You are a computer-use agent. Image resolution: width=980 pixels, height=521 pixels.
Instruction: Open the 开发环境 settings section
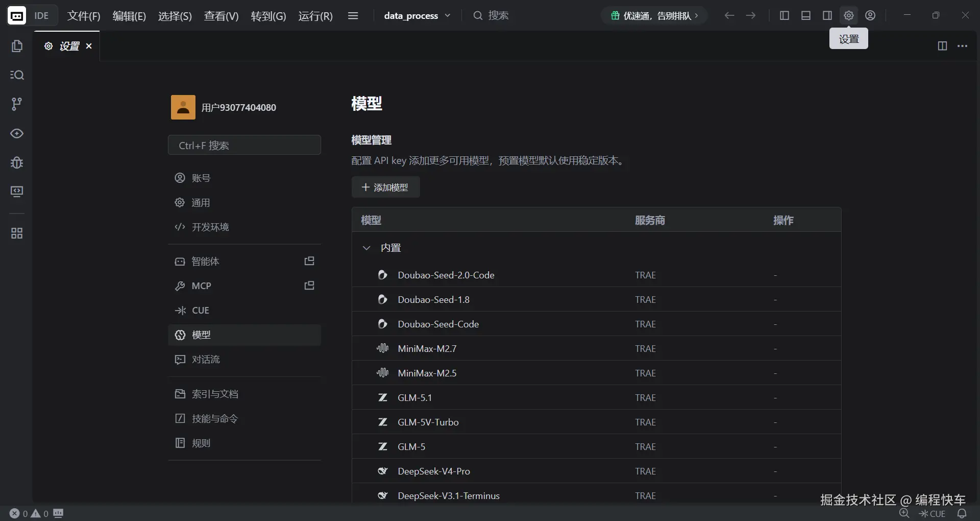coord(244,227)
